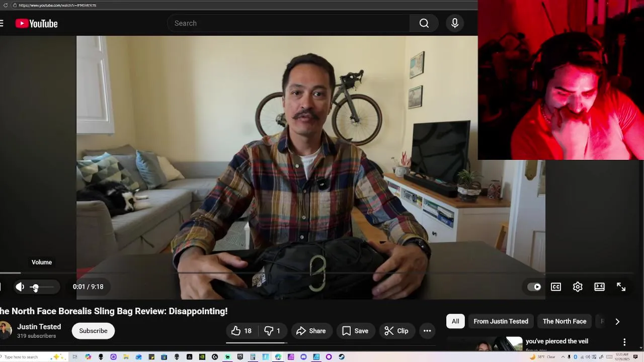Open Justin Tested channel name link
Screen dimensions: 644x362
pos(39,327)
